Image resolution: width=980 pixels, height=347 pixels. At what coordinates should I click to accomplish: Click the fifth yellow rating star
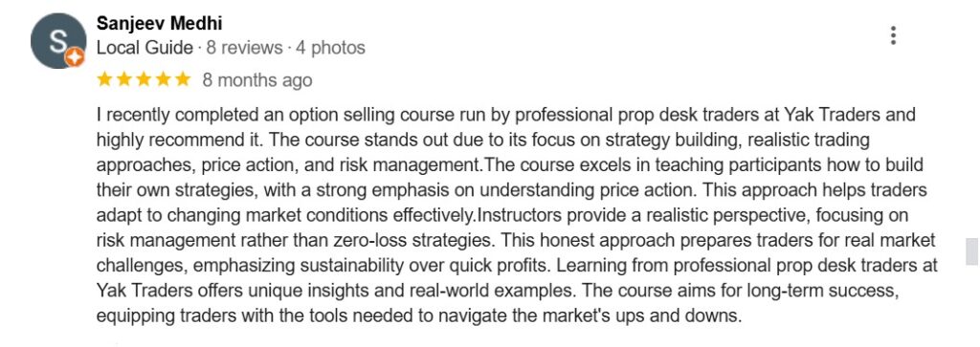(x=183, y=79)
